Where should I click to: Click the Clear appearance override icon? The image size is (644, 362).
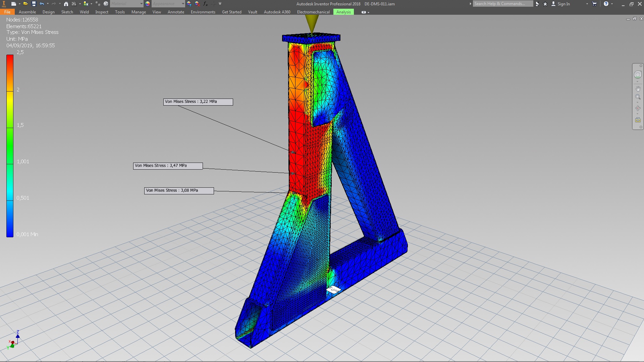point(197,4)
